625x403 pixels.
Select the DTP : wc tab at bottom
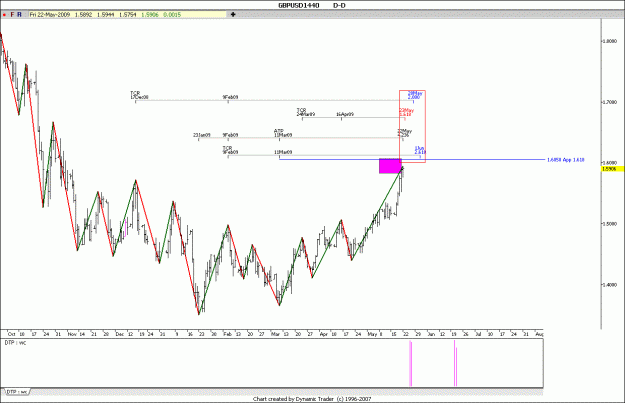click(x=17, y=392)
